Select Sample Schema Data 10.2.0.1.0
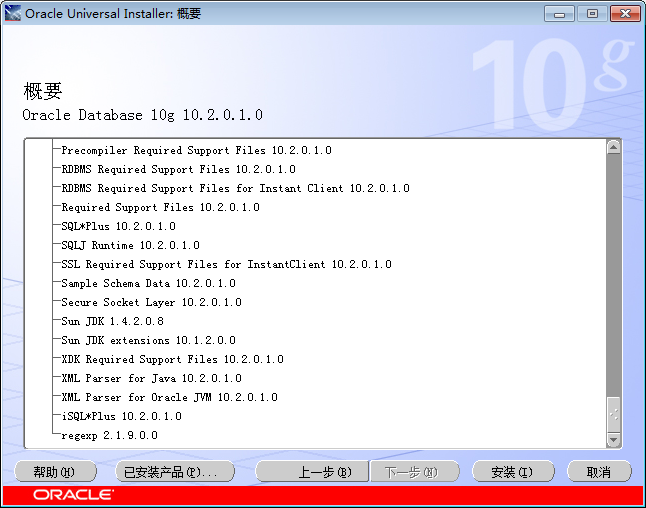 pyautogui.click(x=148, y=283)
